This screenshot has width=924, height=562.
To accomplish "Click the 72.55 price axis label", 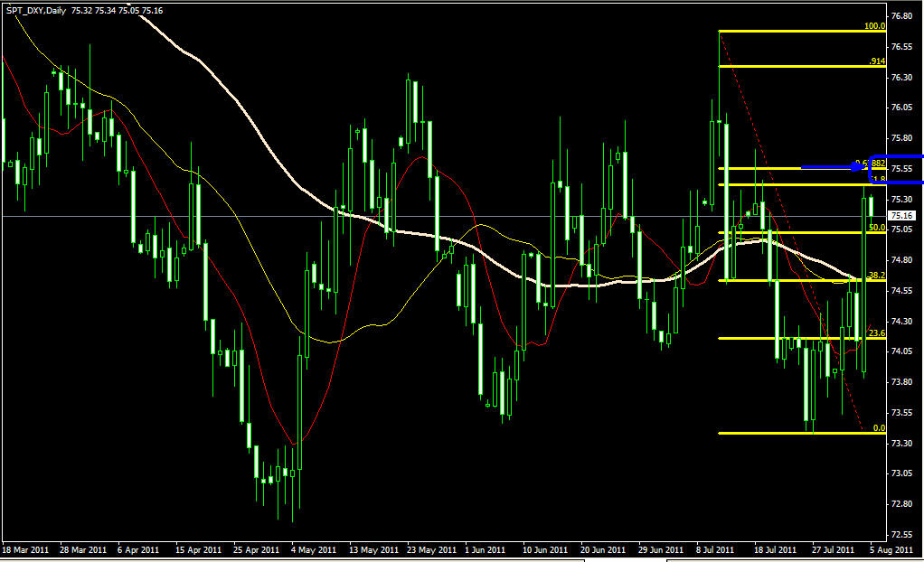I will (903, 534).
